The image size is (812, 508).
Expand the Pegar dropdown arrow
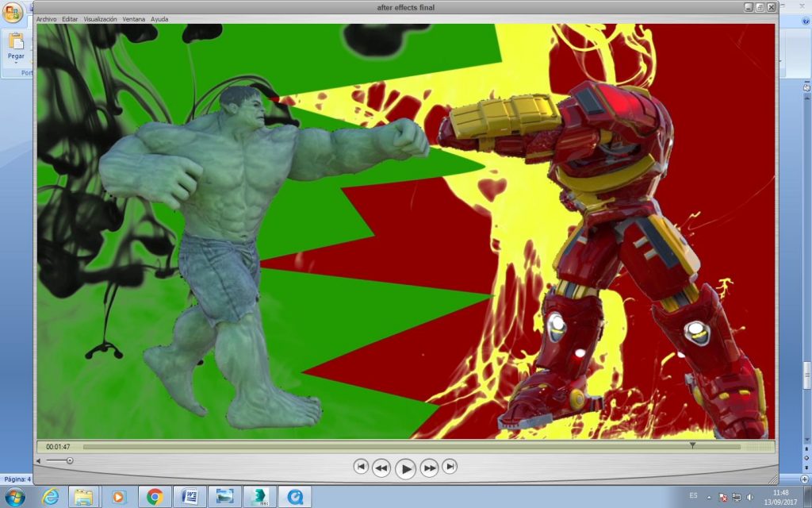pos(14,63)
